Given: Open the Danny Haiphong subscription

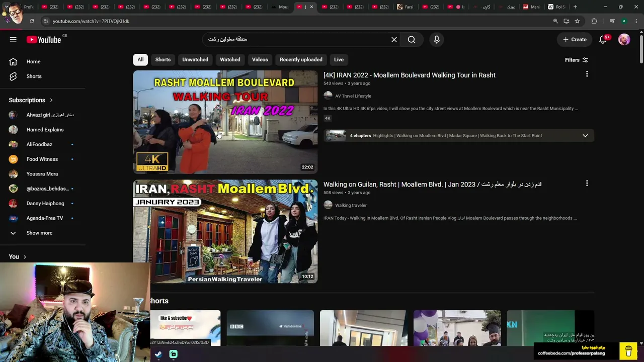Looking at the screenshot, I should 44,204.
